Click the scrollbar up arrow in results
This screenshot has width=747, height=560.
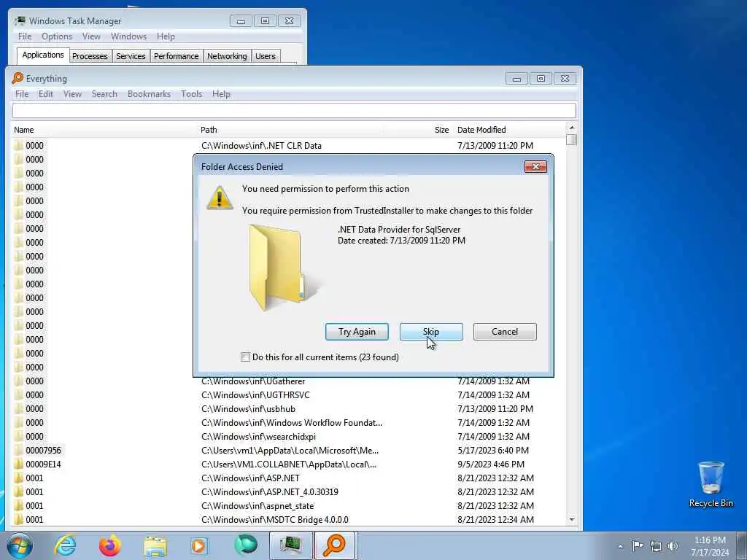click(572, 128)
